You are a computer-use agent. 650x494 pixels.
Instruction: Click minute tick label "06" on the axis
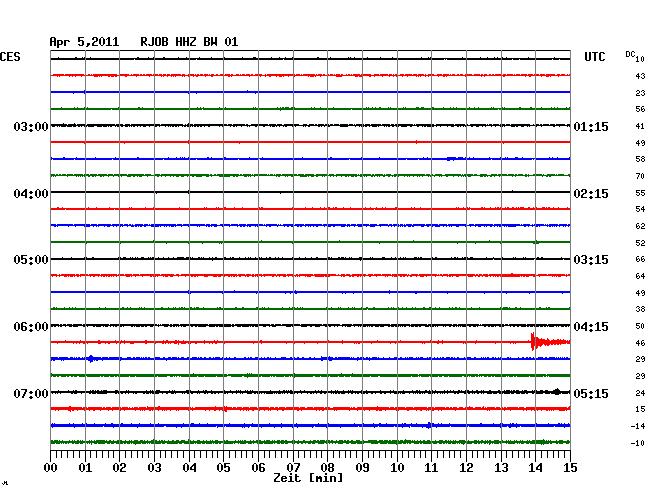pos(258,467)
